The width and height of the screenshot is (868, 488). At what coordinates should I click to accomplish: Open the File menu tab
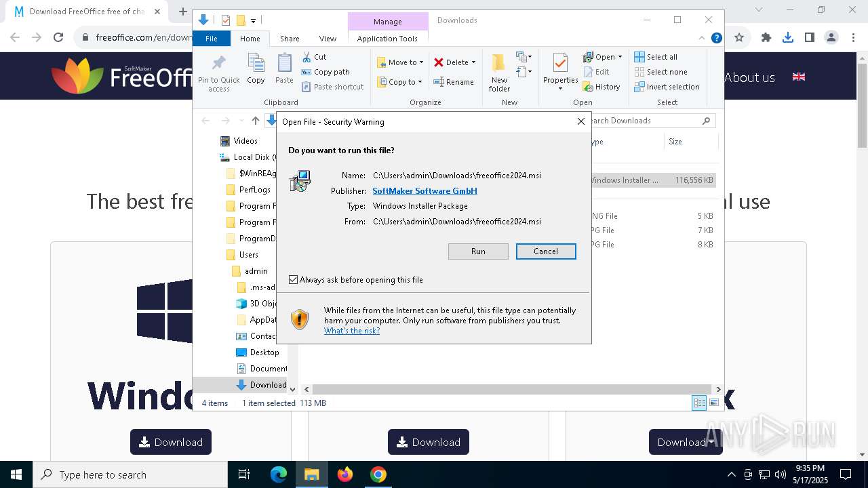(x=212, y=39)
